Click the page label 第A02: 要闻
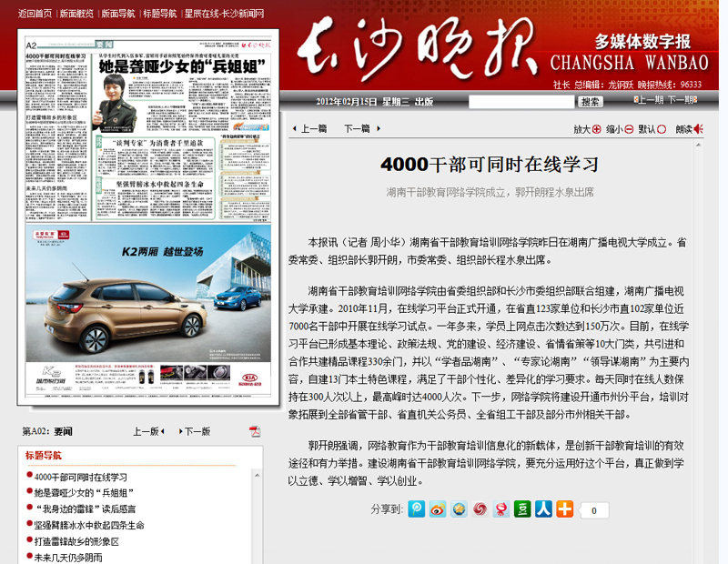 (x=47, y=432)
